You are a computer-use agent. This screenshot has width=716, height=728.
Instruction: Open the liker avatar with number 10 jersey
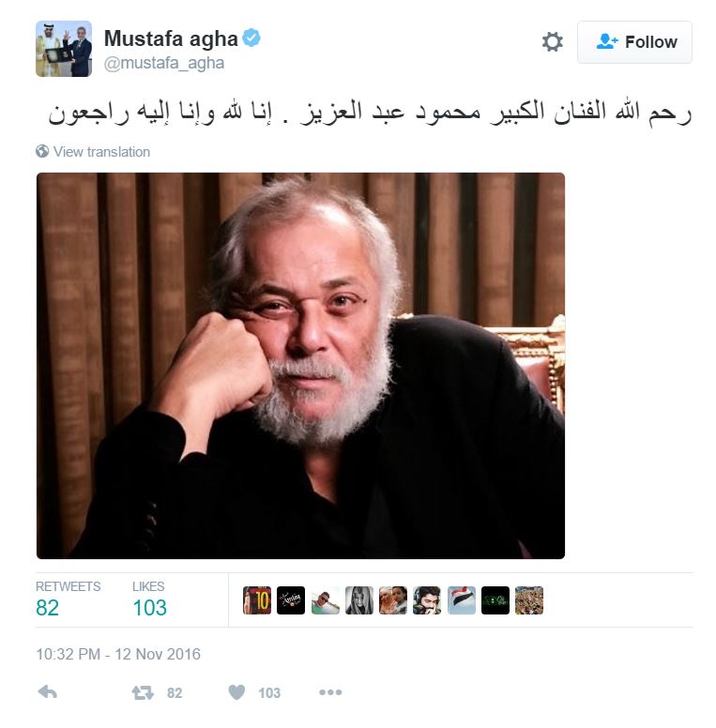coord(257,600)
